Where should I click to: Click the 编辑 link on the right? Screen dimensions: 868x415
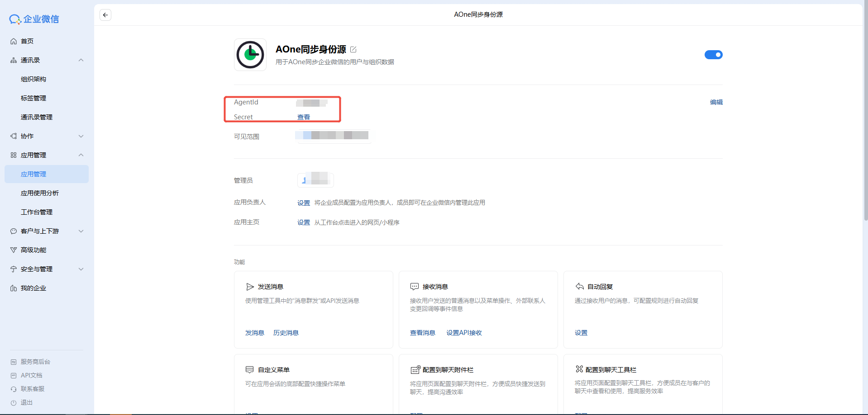(716, 102)
